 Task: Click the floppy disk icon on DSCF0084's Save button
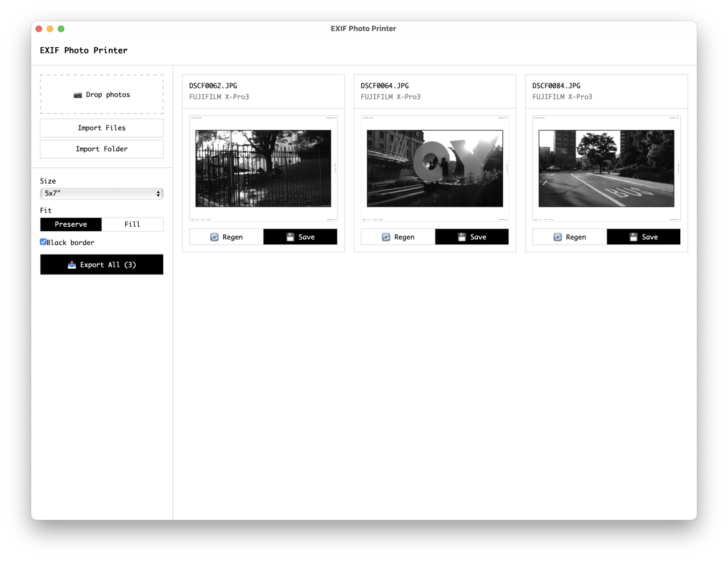click(x=634, y=236)
